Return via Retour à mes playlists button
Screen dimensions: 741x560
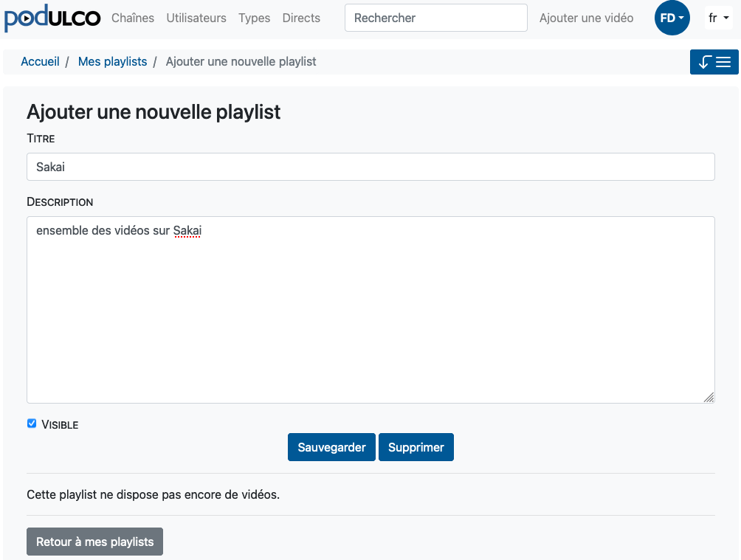94,542
